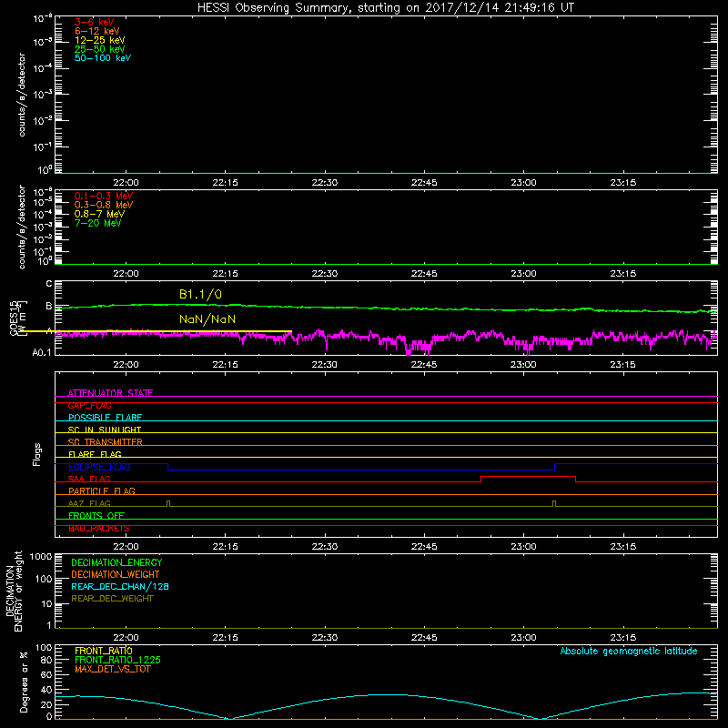Select the 3-6 keV legend label
The image size is (728, 728).
[95, 22]
